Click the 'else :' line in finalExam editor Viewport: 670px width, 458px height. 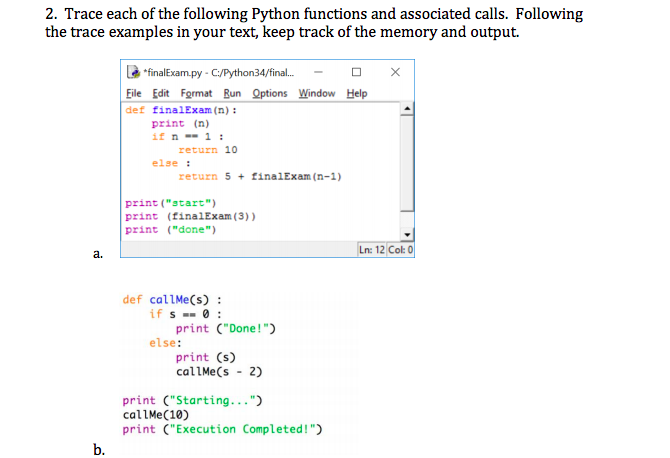pyautogui.click(x=171, y=163)
